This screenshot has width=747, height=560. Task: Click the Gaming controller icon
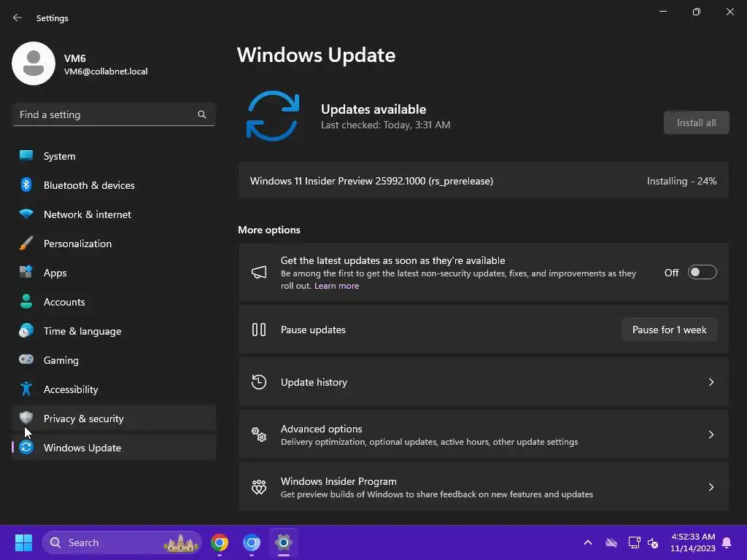[x=26, y=359]
